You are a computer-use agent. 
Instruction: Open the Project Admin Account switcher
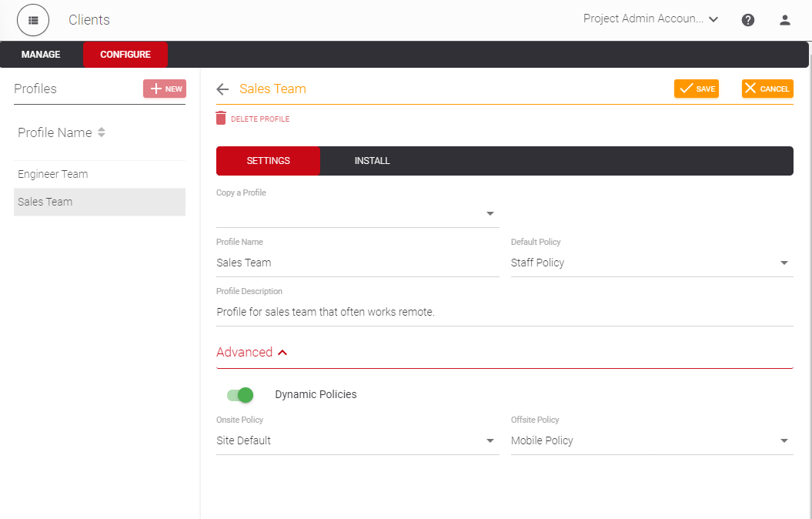[650, 18]
